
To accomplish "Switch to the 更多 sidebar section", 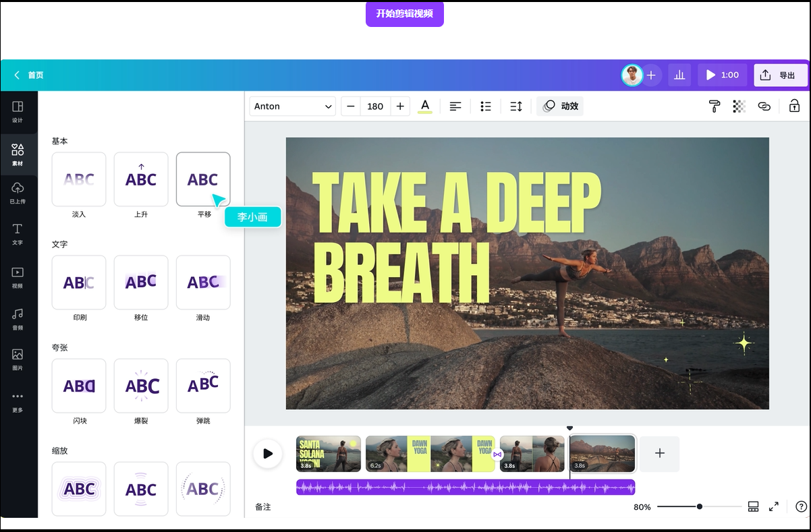I will click(x=18, y=403).
